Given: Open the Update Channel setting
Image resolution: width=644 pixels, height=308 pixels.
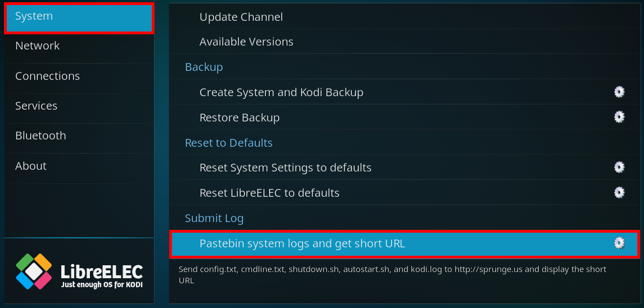Looking at the screenshot, I should point(404,17).
